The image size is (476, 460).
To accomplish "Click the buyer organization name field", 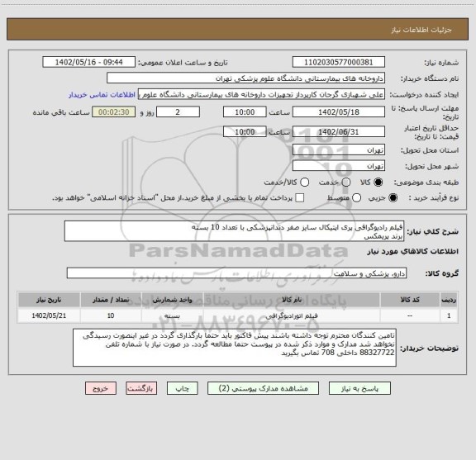I will tap(246, 78).
